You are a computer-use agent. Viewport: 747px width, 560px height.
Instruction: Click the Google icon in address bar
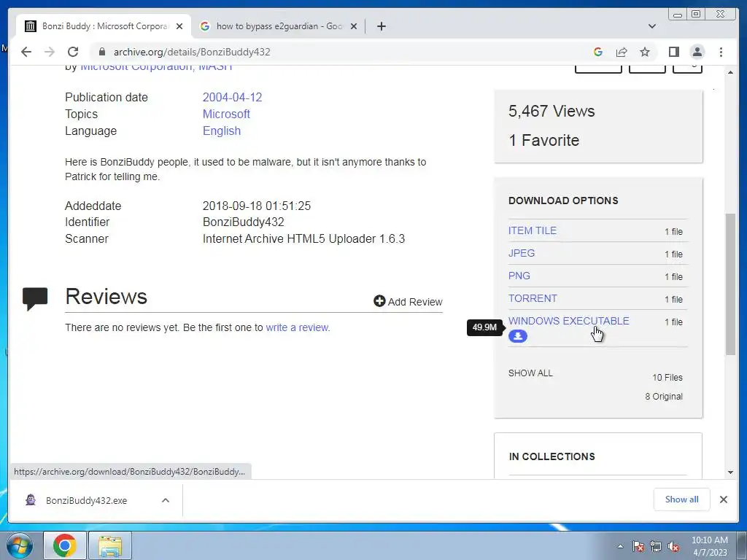(x=598, y=52)
